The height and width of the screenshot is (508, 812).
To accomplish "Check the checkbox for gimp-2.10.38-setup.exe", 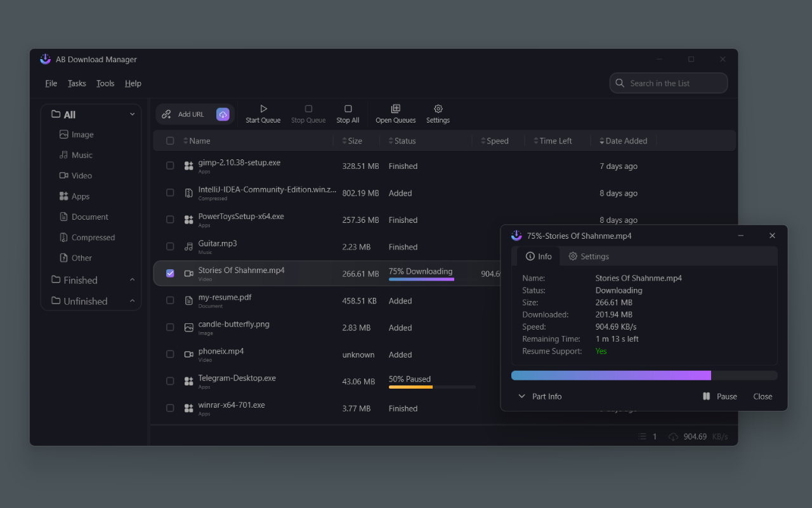I will [170, 164].
